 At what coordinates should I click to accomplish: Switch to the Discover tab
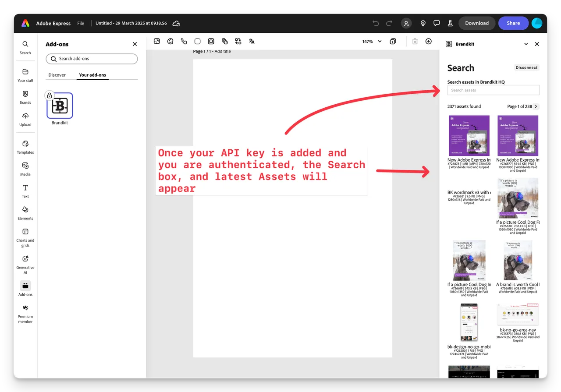(57, 75)
